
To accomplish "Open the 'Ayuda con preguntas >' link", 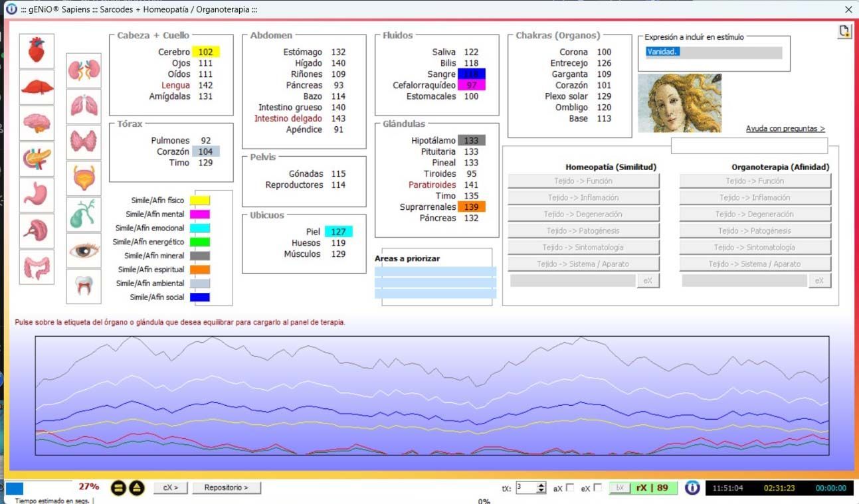I will [785, 129].
